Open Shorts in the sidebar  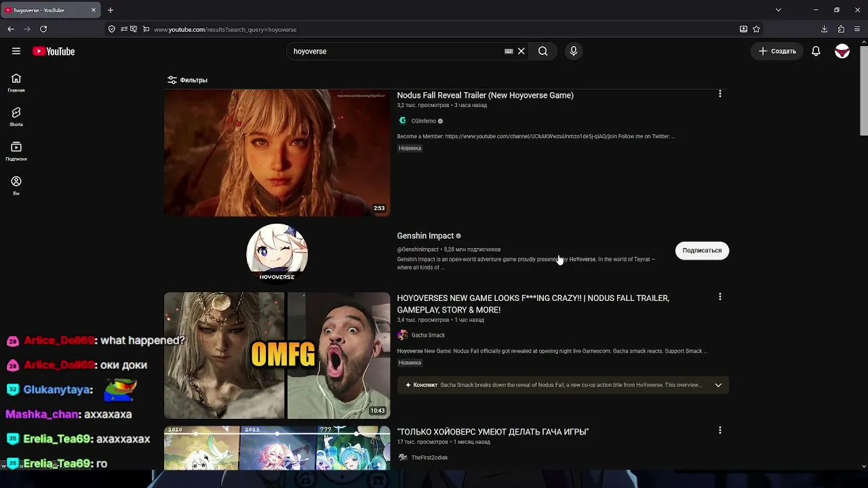(x=16, y=117)
